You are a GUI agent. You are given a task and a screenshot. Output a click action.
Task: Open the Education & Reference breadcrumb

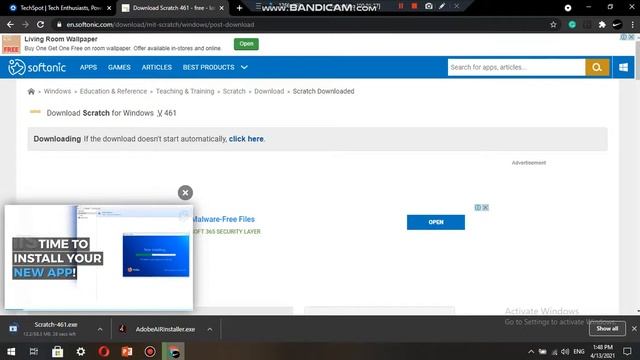click(113, 91)
